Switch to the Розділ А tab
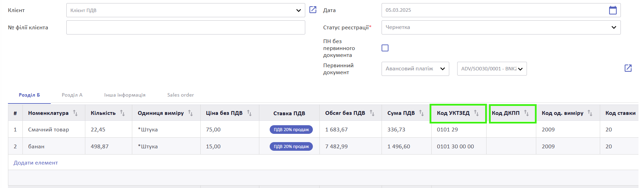The width and height of the screenshot is (644, 188). click(72, 95)
